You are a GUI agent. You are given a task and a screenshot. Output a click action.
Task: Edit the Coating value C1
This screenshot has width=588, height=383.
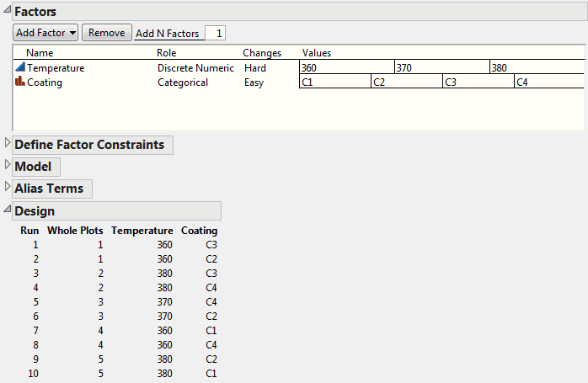pos(335,82)
